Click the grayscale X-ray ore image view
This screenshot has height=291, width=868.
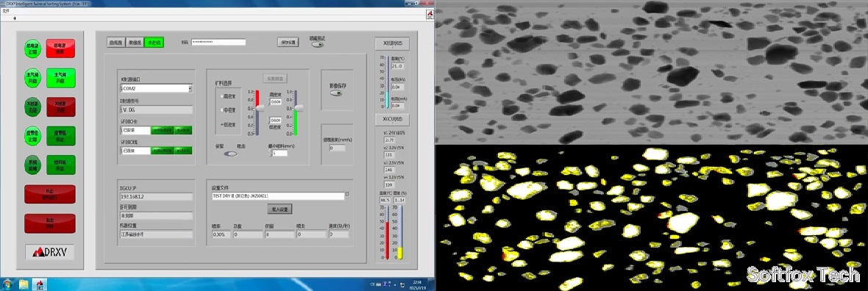coord(652,73)
